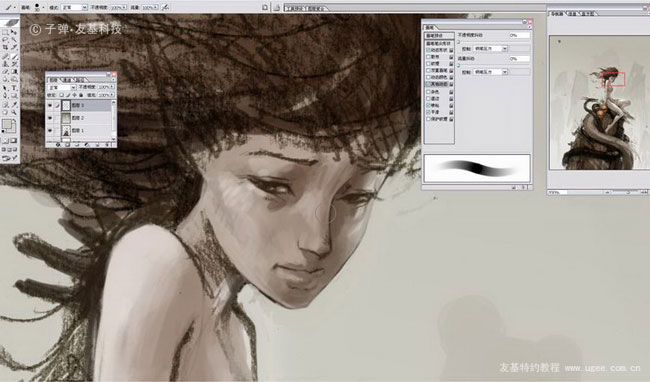The width and height of the screenshot is (650, 382).
Task: Open the Paths tab in layers panel
Action: tap(81, 80)
